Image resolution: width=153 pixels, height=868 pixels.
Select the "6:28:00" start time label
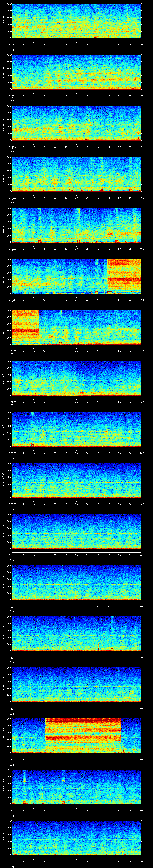coord(12,759)
